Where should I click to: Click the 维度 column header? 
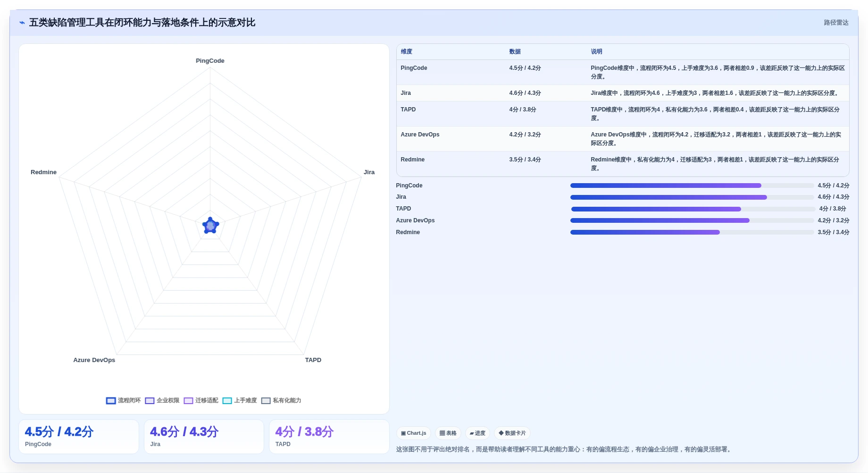pyautogui.click(x=407, y=51)
